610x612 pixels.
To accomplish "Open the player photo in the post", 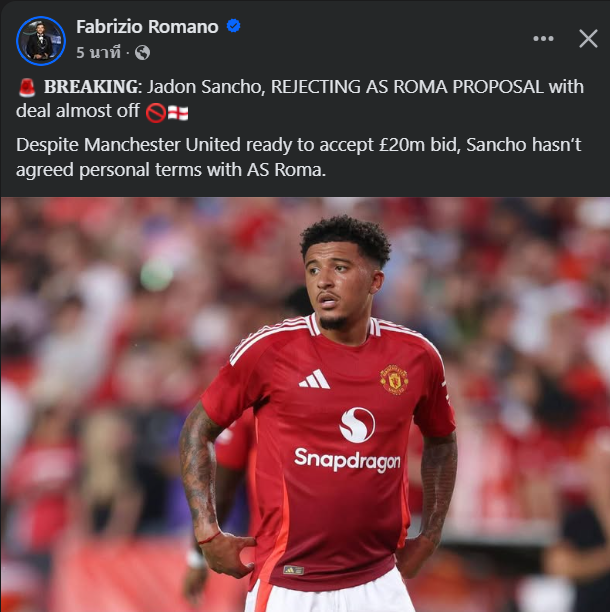I will [x=305, y=404].
